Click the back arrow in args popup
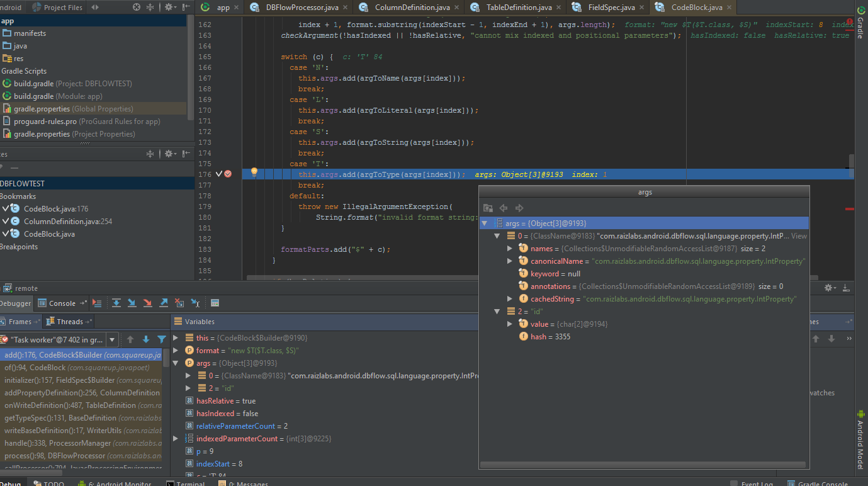The width and height of the screenshot is (868, 486). pyautogui.click(x=504, y=208)
